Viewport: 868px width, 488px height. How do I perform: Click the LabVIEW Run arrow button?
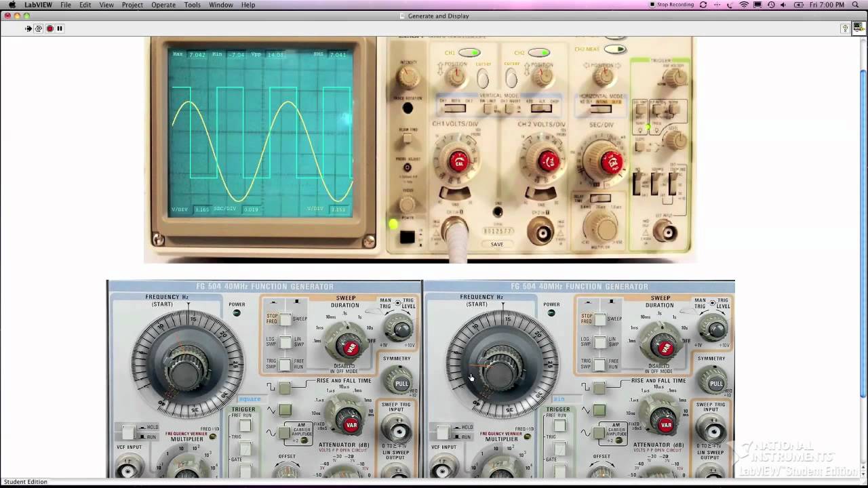coord(28,28)
